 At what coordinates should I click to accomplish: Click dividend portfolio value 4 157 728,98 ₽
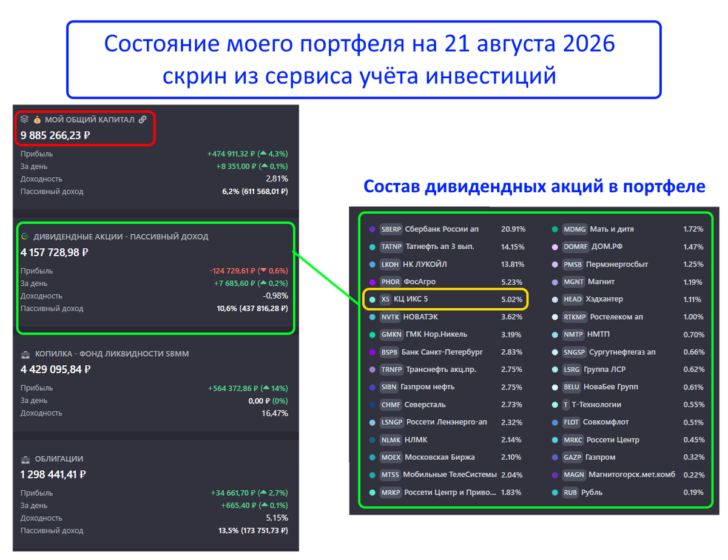[55, 252]
